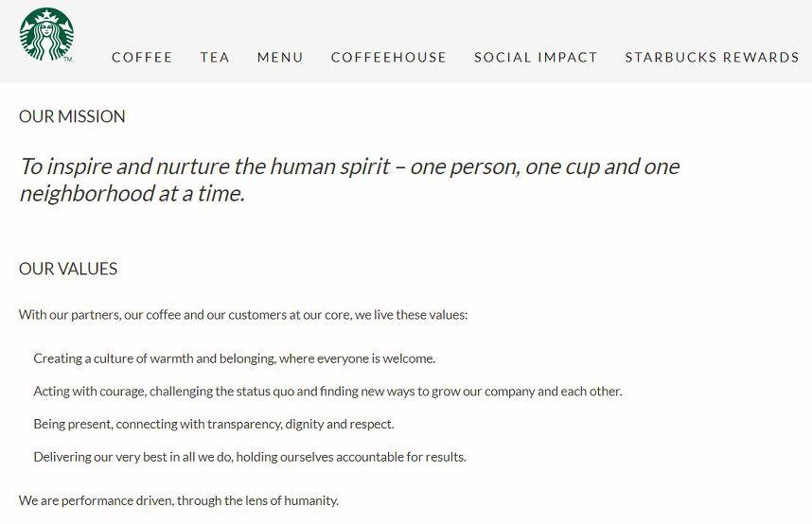This screenshot has width=812, height=524.
Task: Click the word neighborhood in mission statement
Action: coord(86,194)
